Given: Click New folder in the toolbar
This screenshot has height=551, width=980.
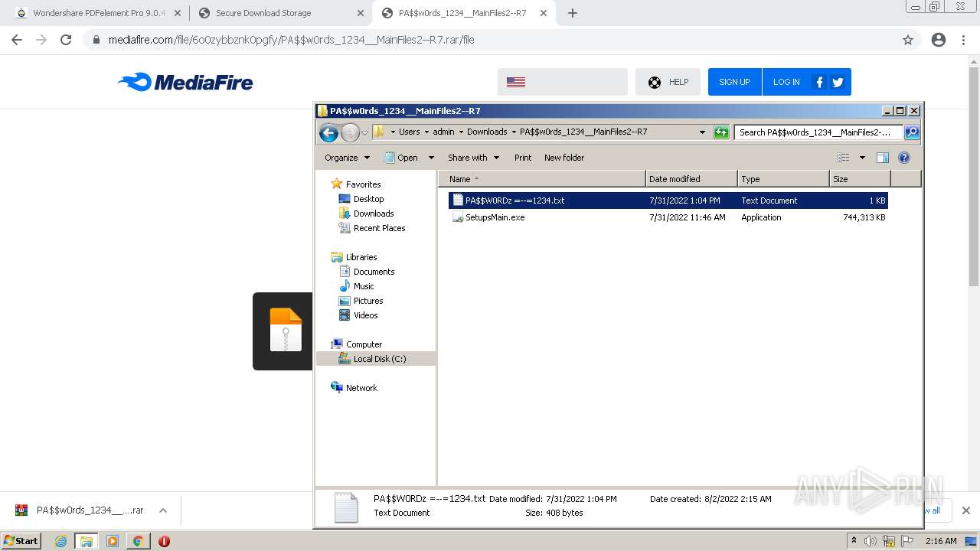Looking at the screenshot, I should click(x=564, y=158).
